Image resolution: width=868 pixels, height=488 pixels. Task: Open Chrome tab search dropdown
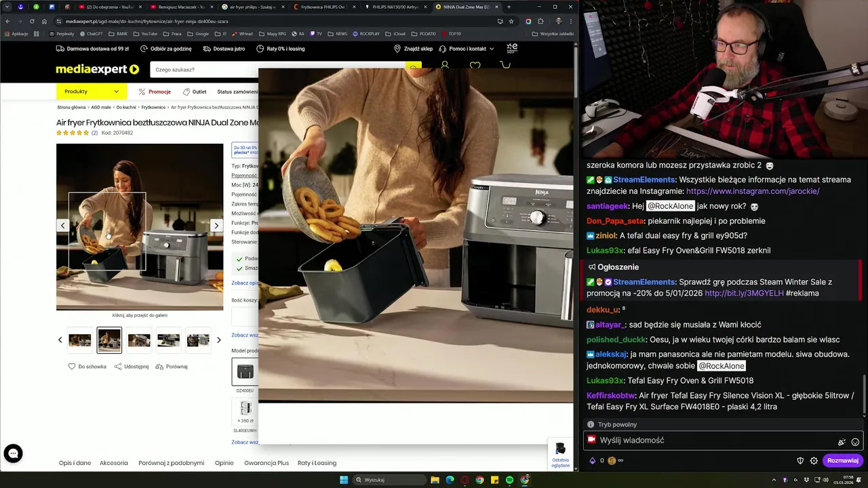point(7,7)
